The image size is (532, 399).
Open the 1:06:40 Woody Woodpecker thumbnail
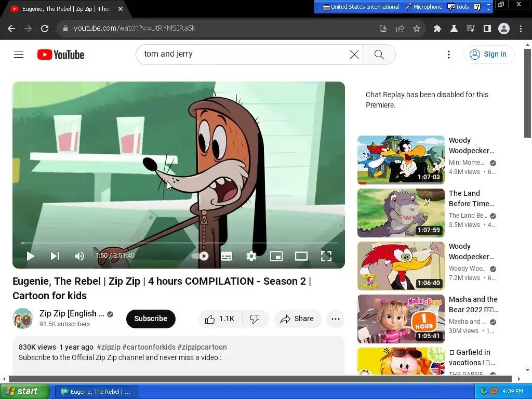(401, 265)
